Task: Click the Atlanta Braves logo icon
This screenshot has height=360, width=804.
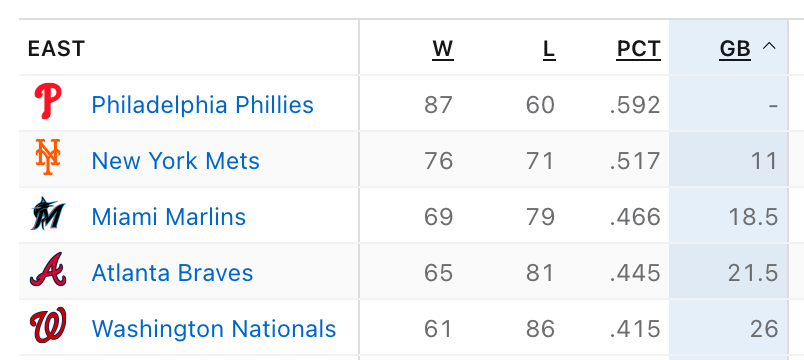Action: click(48, 269)
